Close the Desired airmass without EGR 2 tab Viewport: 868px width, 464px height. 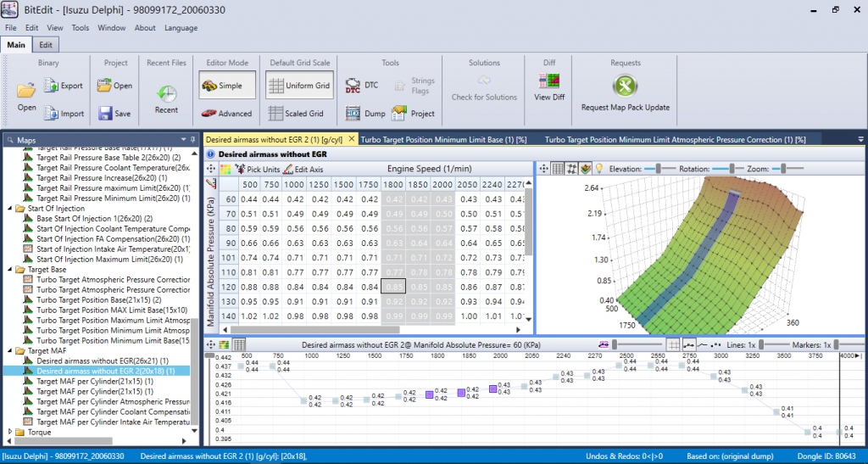point(352,139)
